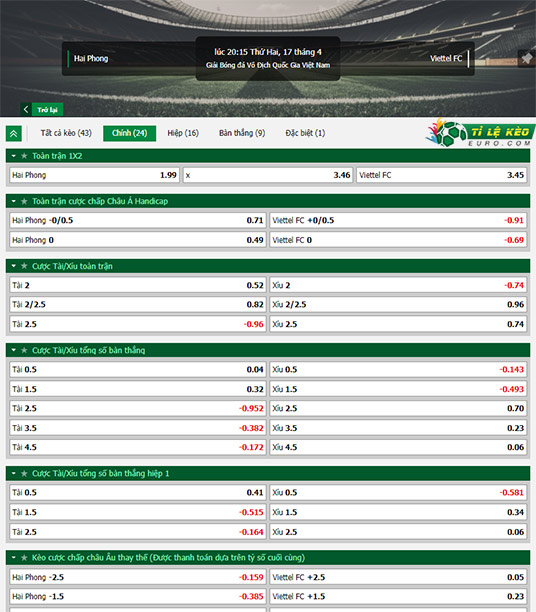Pick Xỉu 2/2.5 at 0.96

point(398,304)
